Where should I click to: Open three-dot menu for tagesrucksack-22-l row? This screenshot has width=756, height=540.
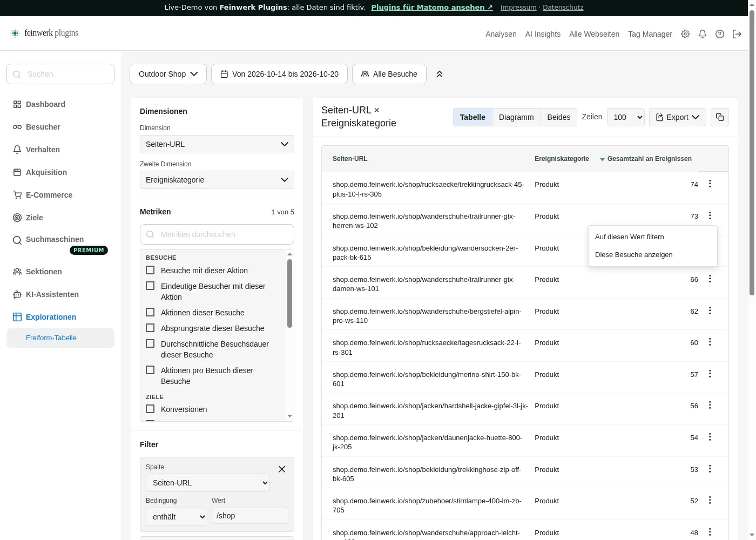coord(710,342)
